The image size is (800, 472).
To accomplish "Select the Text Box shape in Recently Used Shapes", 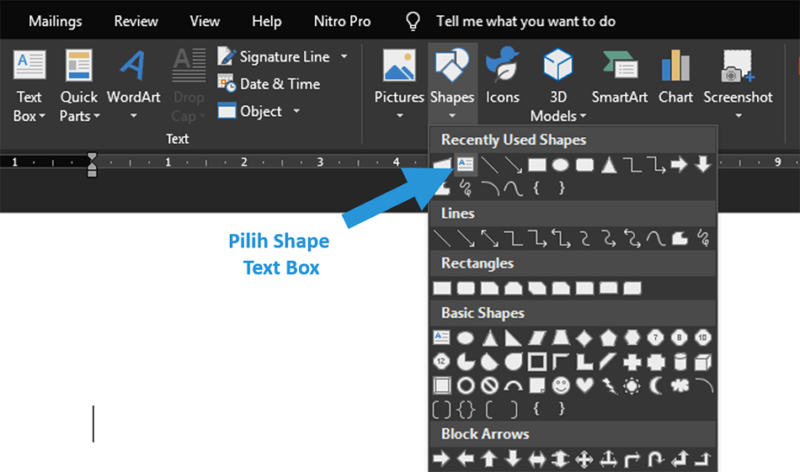I will point(465,164).
